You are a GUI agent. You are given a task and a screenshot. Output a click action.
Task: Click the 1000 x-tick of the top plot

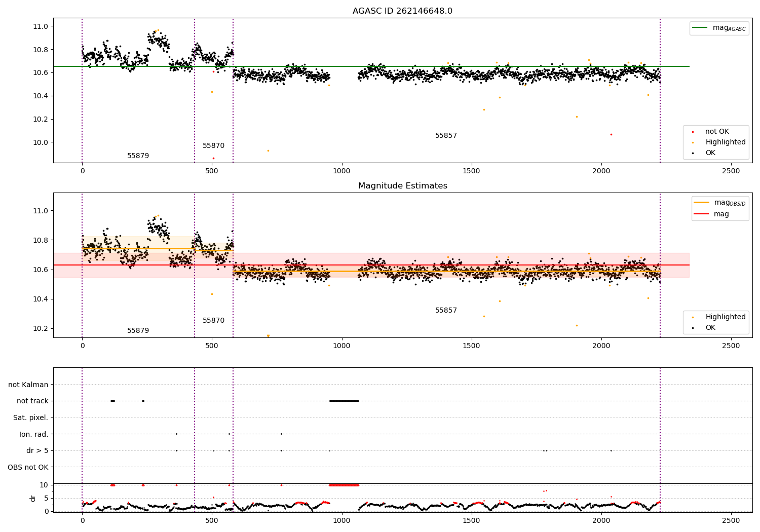341,171
